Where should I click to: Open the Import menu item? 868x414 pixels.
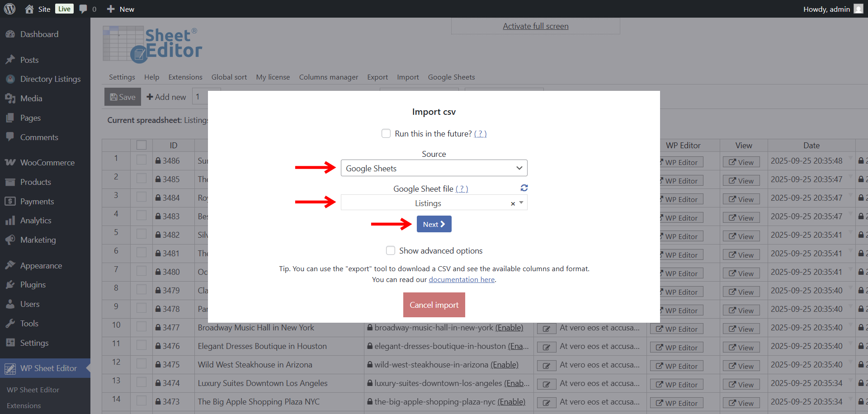tap(408, 77)
